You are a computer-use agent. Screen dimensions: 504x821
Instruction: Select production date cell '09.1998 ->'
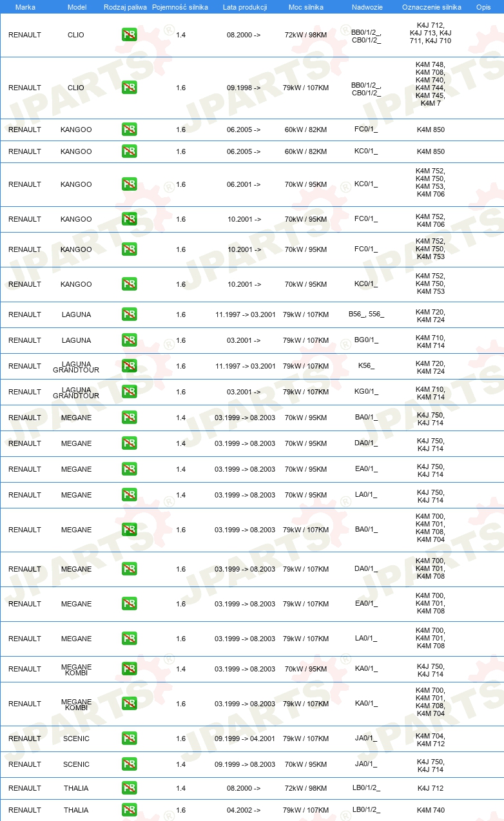click(244, 88)
